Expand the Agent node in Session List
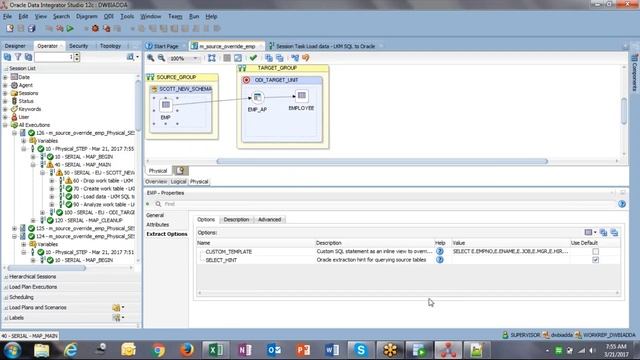Image resolution: width=640 pixels, height=360 pixels. pyautogui.click(x=5, y=85)
